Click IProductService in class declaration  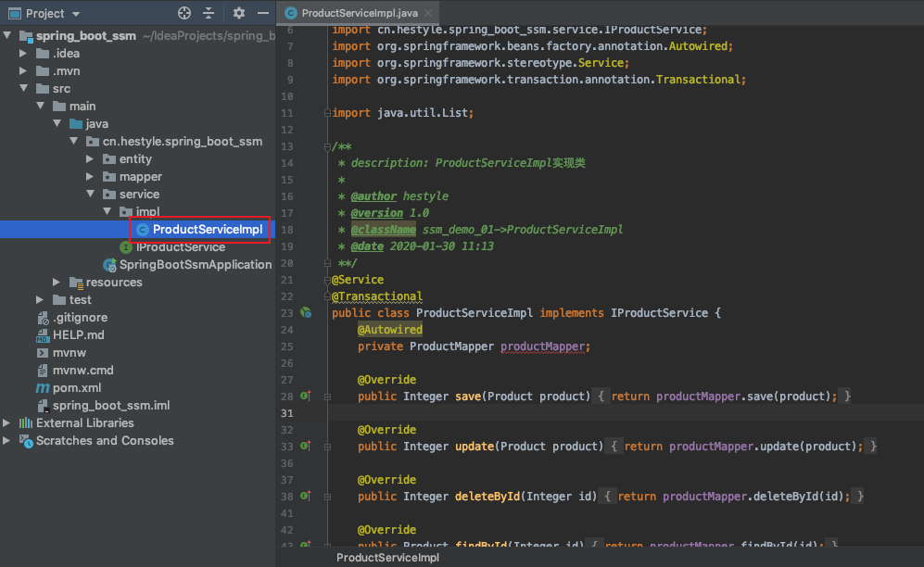(x=660, y=312)
